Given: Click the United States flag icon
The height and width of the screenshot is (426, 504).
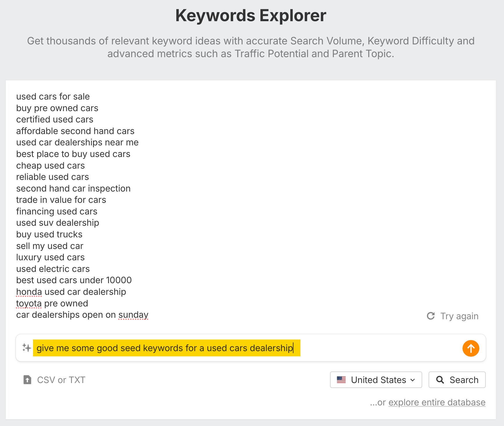Looking at the screenshot, I should [342, 380].
